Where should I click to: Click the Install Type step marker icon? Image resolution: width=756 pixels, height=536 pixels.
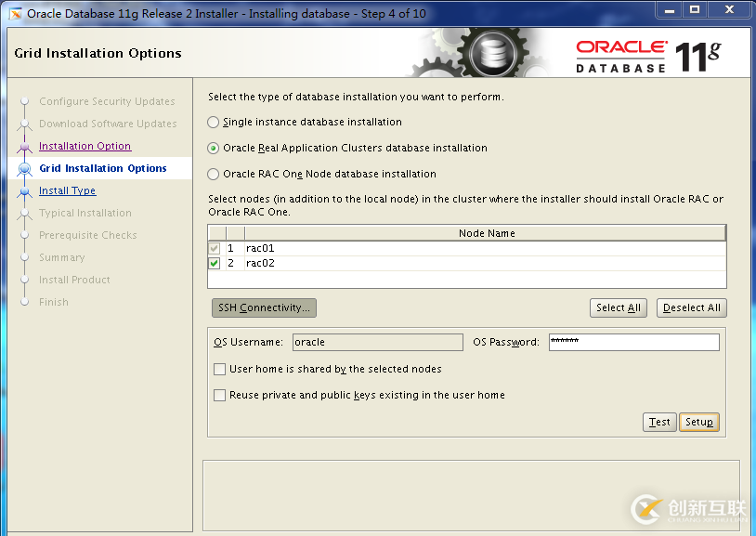24,191
